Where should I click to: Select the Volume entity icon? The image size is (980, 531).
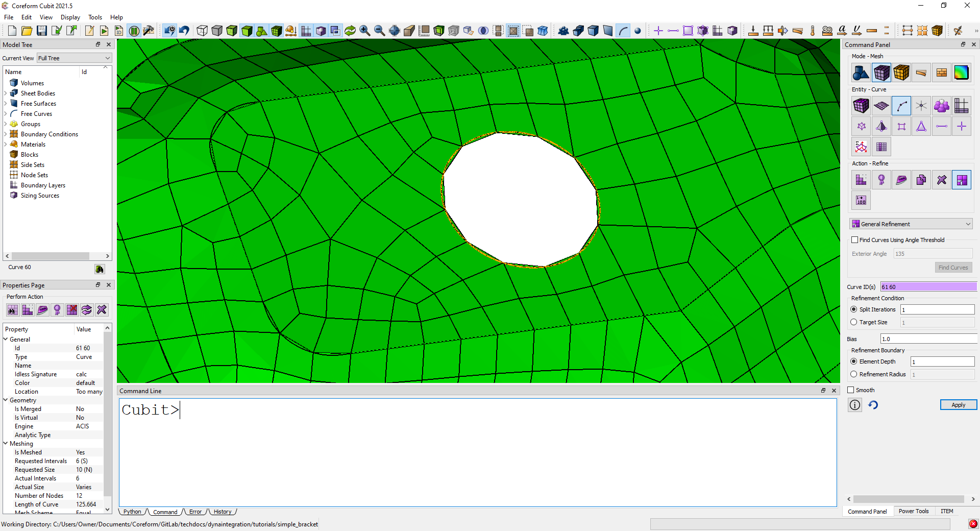pyautogui.click(x=861, y=106)
